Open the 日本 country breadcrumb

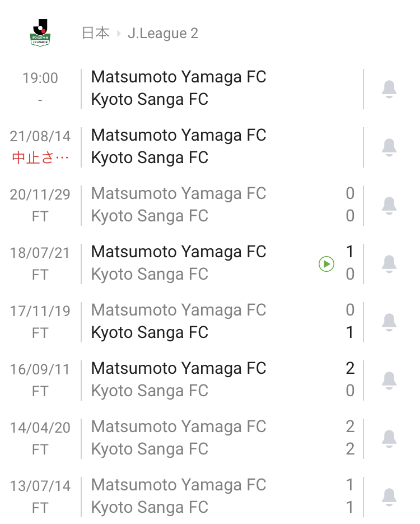tap(96, 34)
